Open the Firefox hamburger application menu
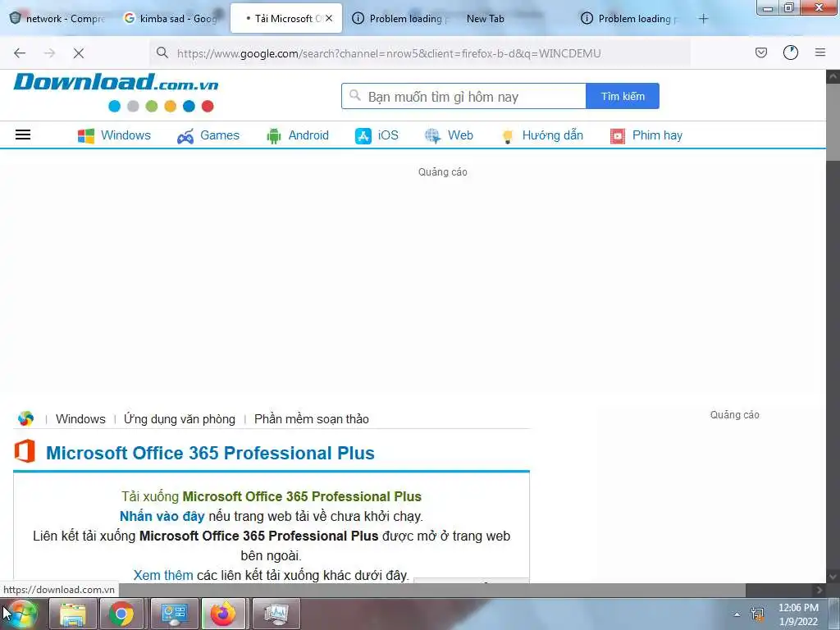This screenshot has height=630, width=840. [819, 52]
